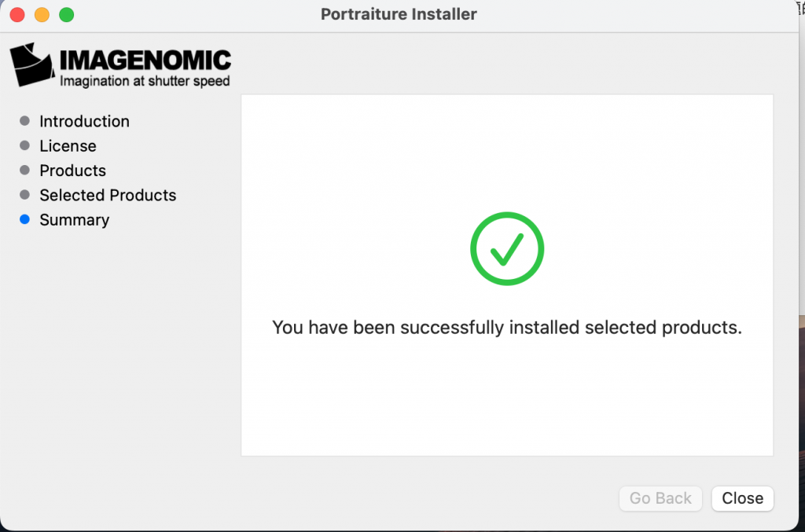
Task: Select the License step
Action: tap(68, 145)
